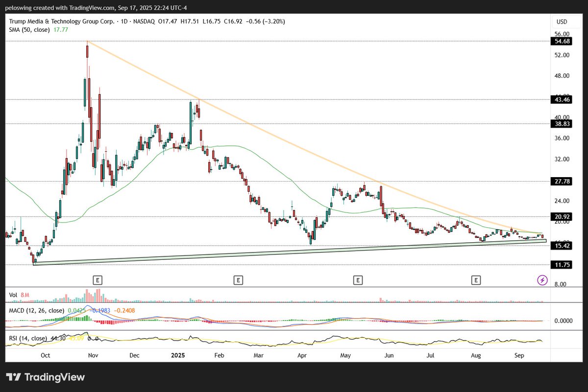Click the 15.42 price level label
Screen dimensions: 588x392
(562, 245)
